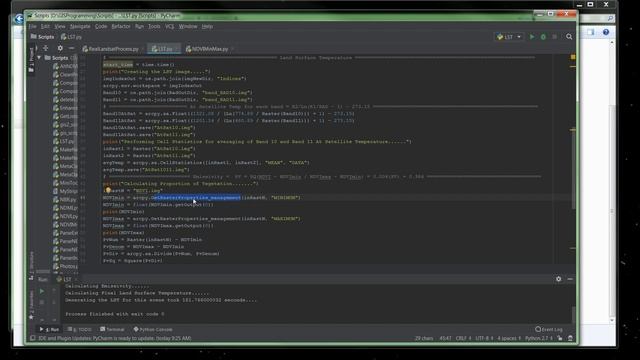Click the stop icon in the Run panel
This screenshot has width=640, height=360.
point(42,302)
